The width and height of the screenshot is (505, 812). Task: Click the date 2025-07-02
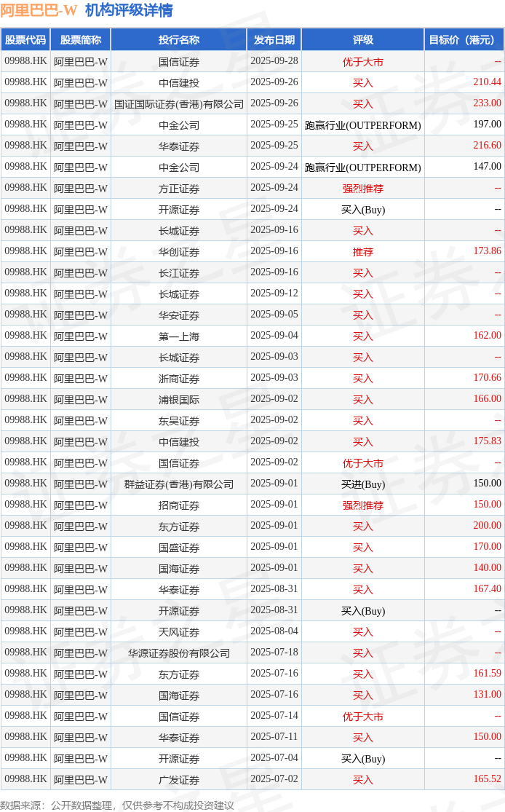[274, 779]
